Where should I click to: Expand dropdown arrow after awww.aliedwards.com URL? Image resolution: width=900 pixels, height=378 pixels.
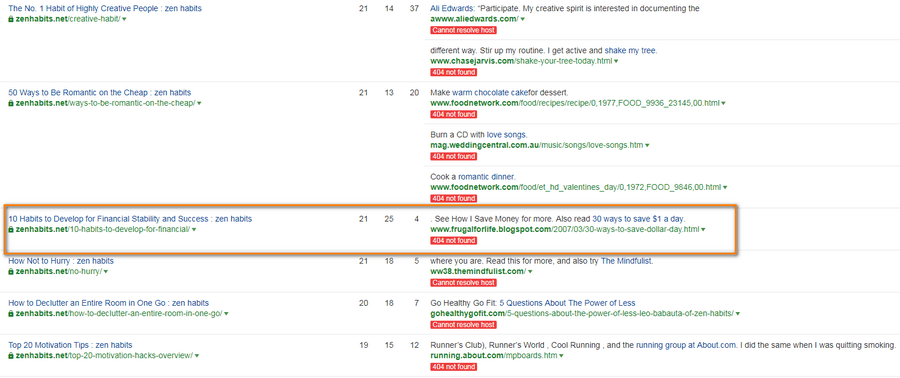pos(522,20)
